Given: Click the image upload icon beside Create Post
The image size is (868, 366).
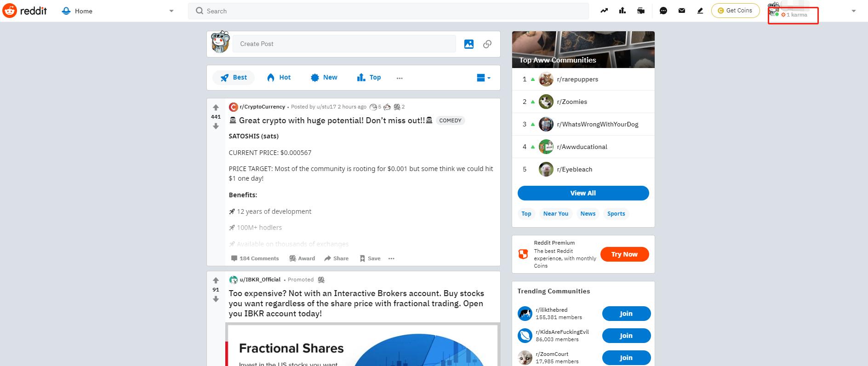Looking at the screenshot, I should [469, 44].
